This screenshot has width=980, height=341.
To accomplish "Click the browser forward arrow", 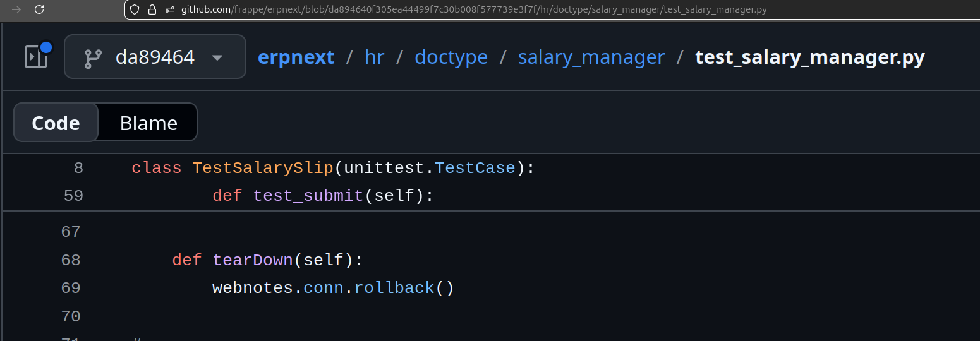I will point(16,9).
